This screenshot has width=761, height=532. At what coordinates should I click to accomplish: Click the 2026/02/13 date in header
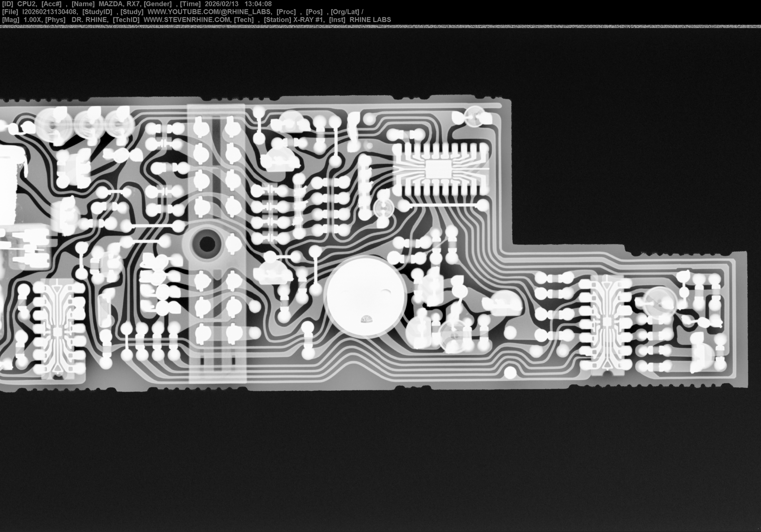point(221,4)
